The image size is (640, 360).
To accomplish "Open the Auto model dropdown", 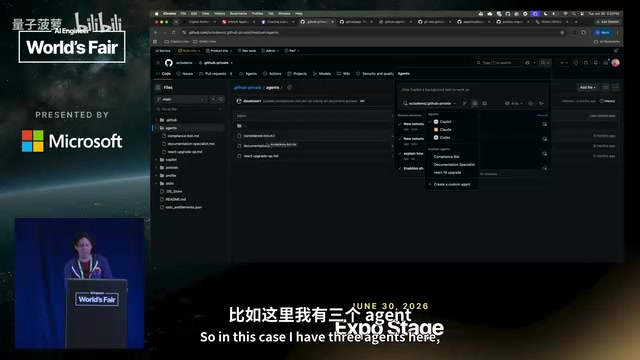I will 514,103.
